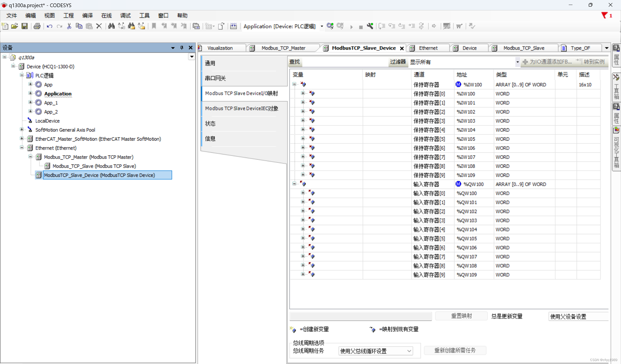The image size is (621, 364).
Task: Click the 重置映射 button
Action: pyautogui.click(x=461, y=316)
